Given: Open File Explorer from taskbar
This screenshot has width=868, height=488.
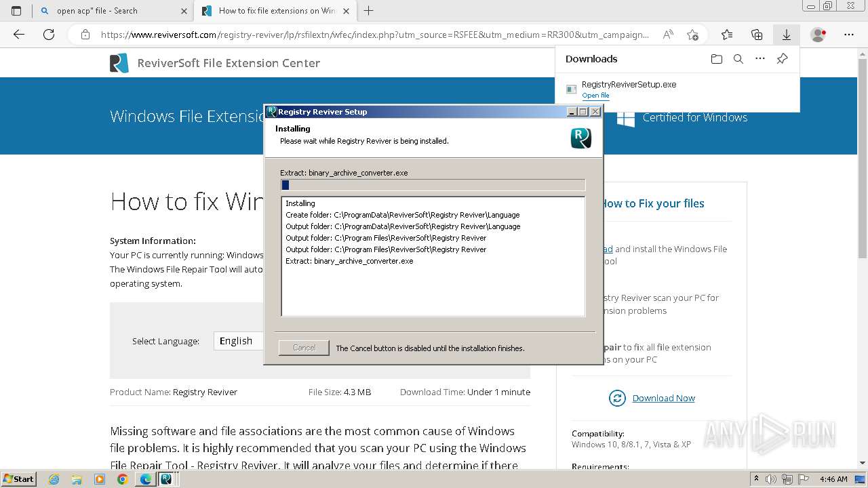Looking at the screenshot, I should tap(77, 479).
